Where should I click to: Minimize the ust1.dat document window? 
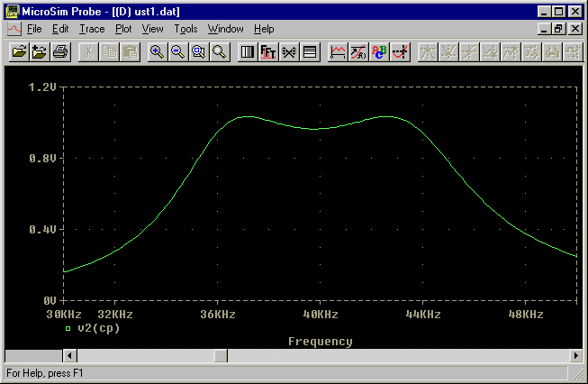[545, 29]
